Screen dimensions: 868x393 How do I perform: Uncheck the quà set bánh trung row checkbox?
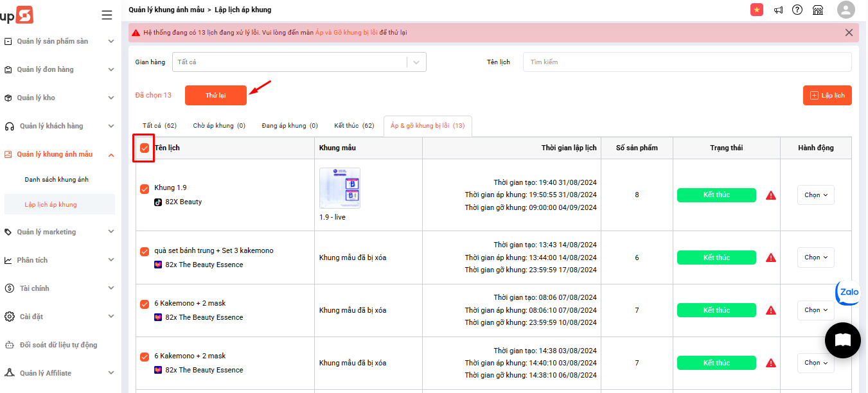[x=145, y=251]
